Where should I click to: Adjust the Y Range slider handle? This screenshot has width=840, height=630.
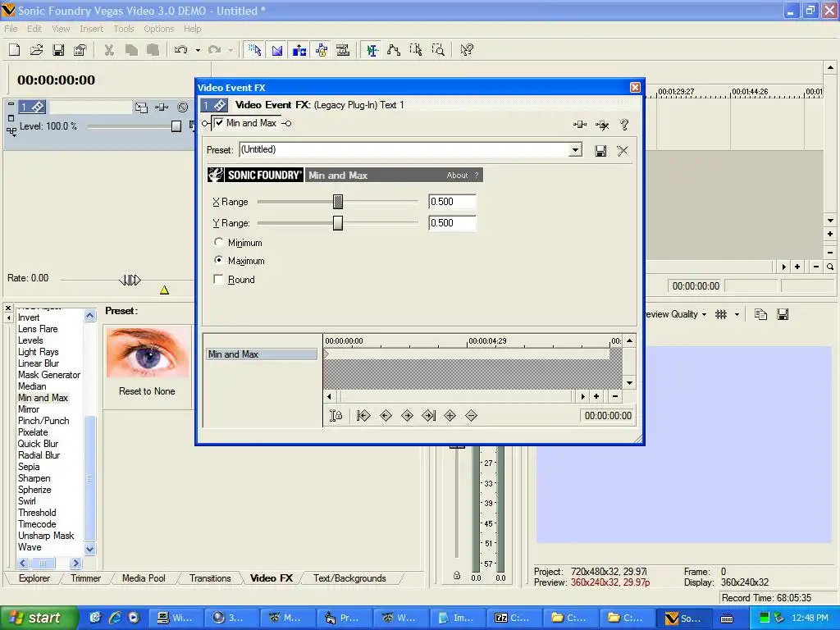(337, 223)
